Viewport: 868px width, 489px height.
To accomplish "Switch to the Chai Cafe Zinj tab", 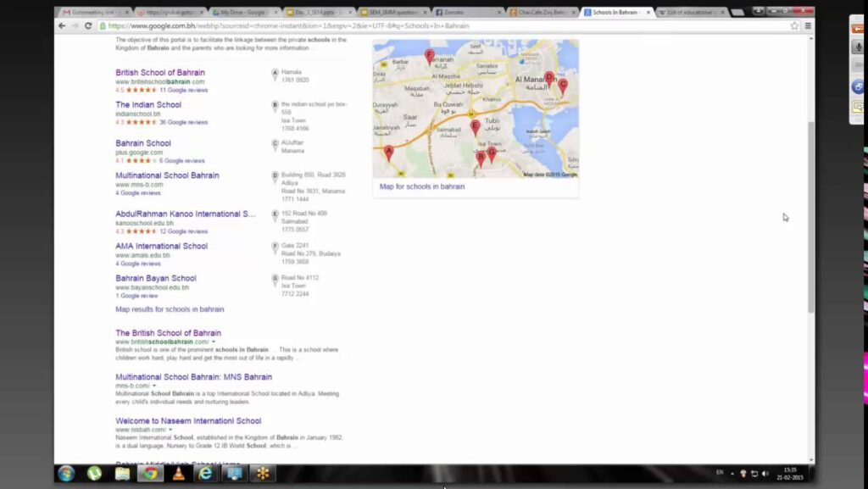I will (x=542, y=12).
